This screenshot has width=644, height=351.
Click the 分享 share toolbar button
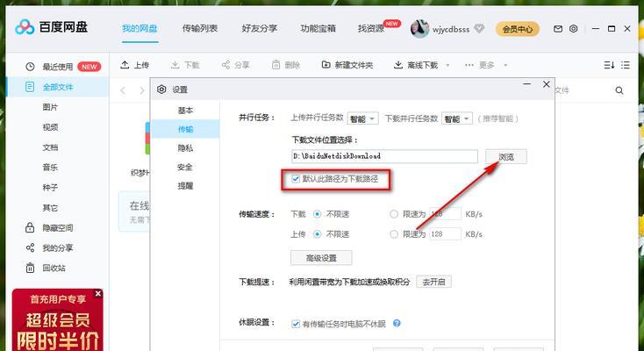click(235, 65)
